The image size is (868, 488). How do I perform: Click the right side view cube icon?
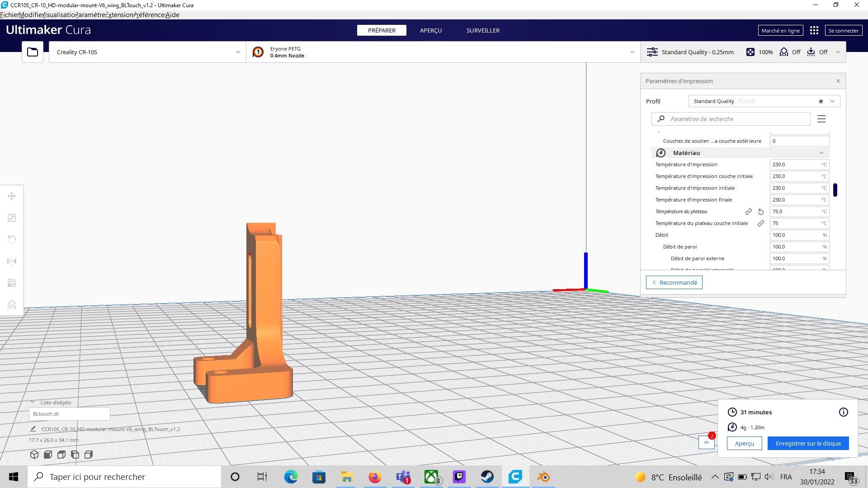pos(89,455)
